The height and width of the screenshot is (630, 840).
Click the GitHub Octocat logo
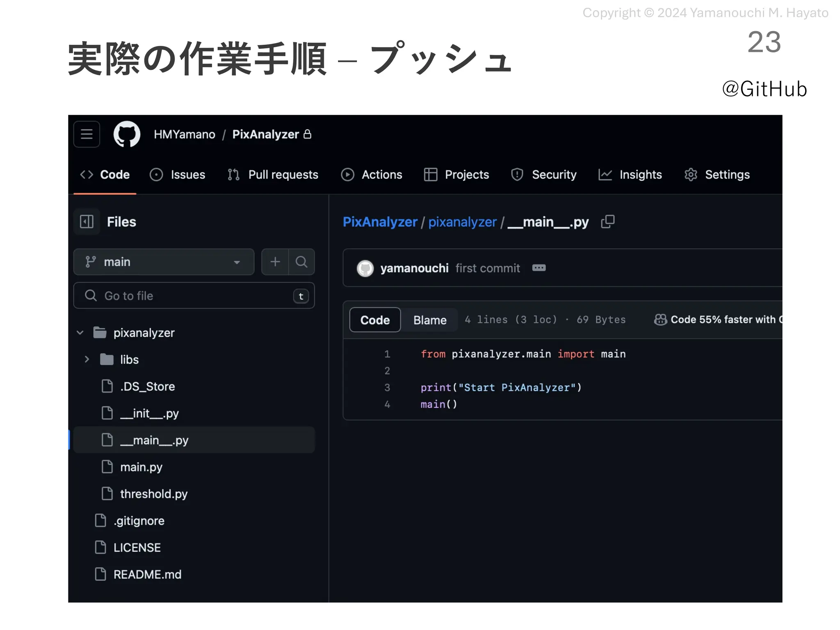point(127,134)
